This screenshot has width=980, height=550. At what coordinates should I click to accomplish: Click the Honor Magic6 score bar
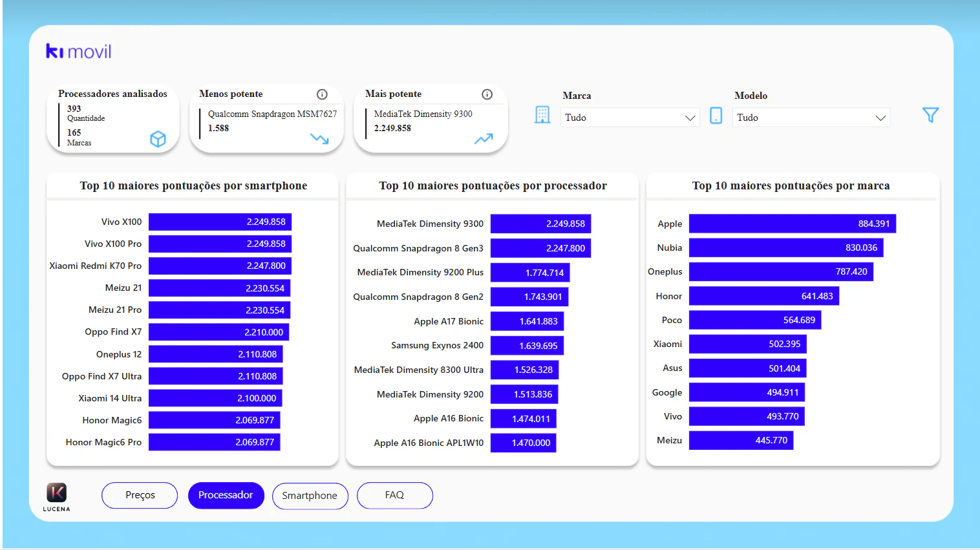pos(215,420)
